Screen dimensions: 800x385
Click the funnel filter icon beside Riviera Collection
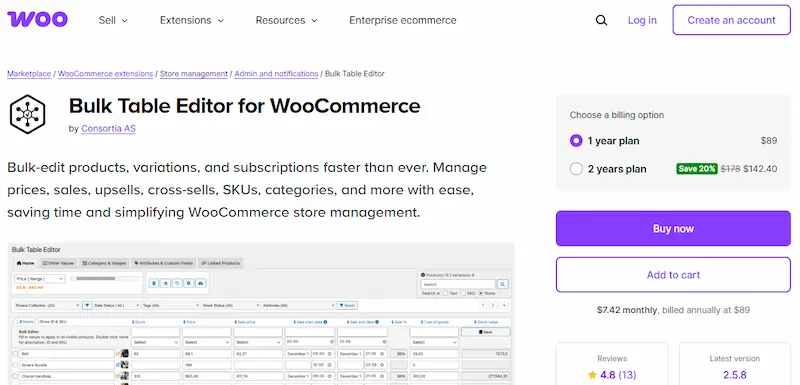87,305
